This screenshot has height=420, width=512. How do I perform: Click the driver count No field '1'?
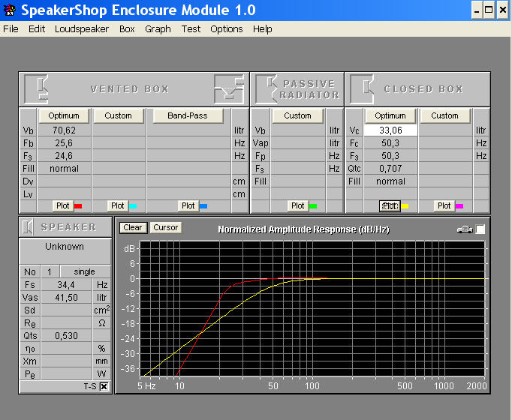coord(50,271)
